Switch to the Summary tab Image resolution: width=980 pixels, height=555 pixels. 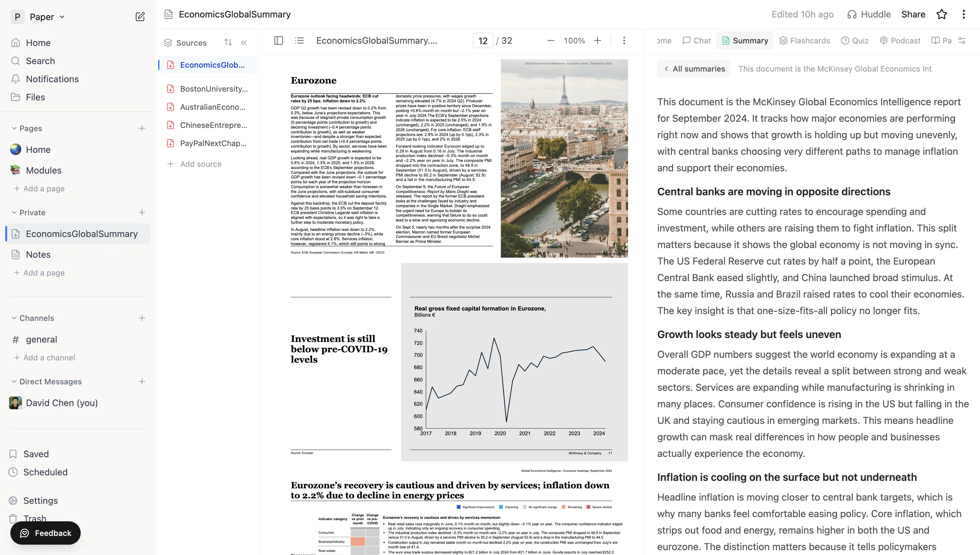coord(745,41)
